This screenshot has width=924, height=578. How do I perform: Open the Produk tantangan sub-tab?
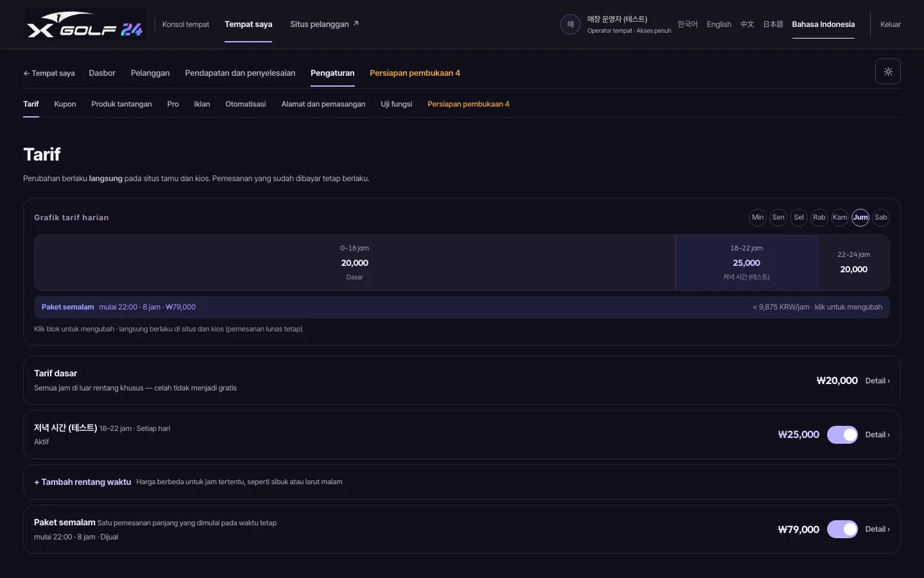(121, 104)
